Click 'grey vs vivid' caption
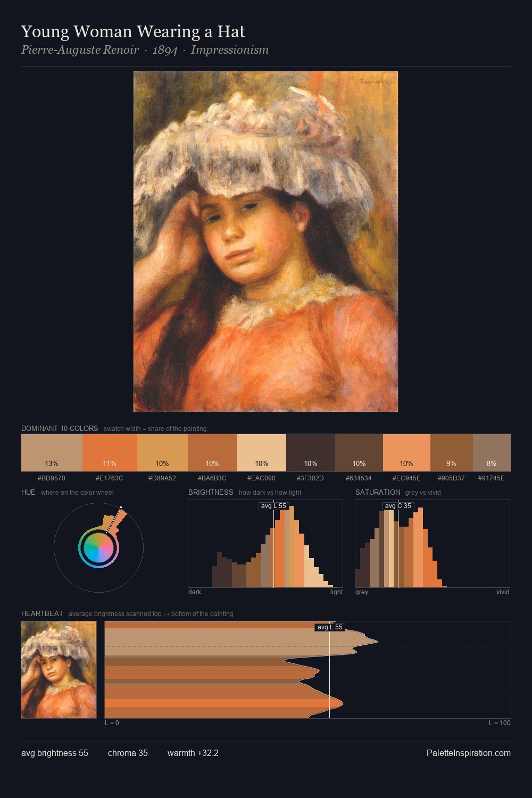The height and width of the screenshot is (798, 532). pos(423,492)
